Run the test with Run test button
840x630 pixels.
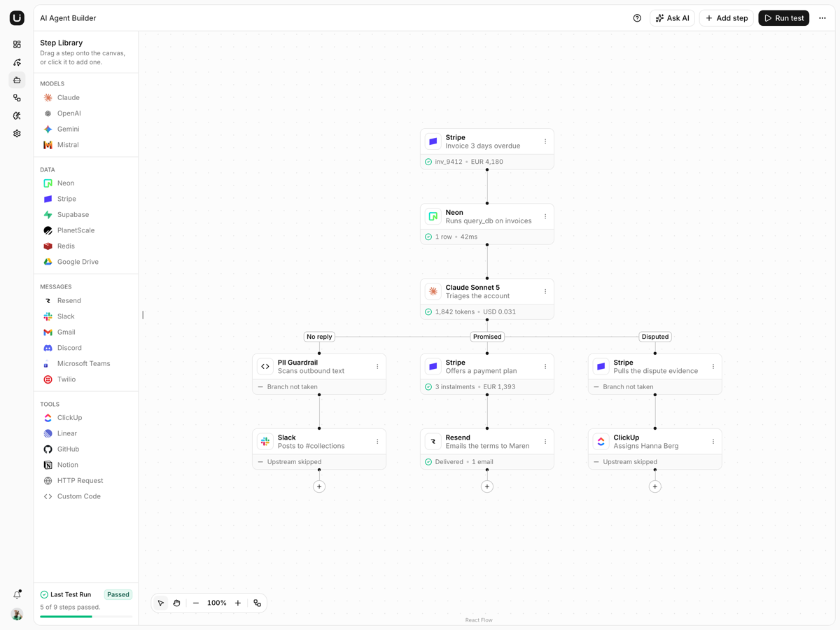click(x=784, y=18)
